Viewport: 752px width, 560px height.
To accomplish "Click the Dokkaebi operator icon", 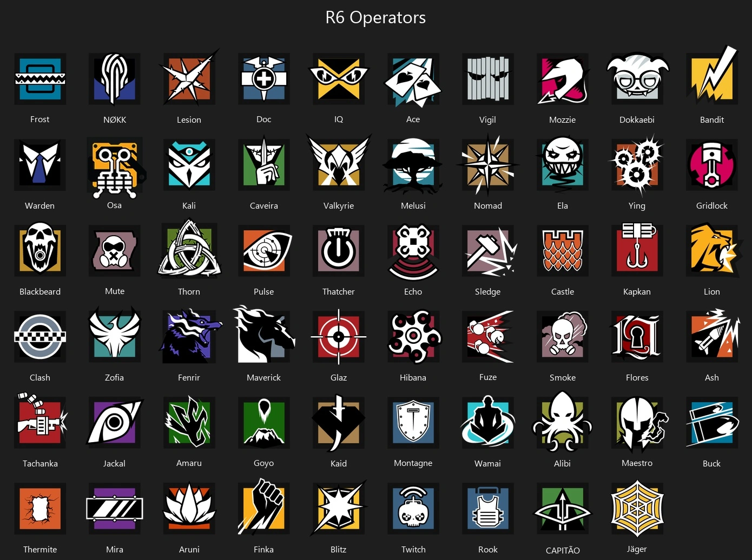I will click(x=637, y=79).
